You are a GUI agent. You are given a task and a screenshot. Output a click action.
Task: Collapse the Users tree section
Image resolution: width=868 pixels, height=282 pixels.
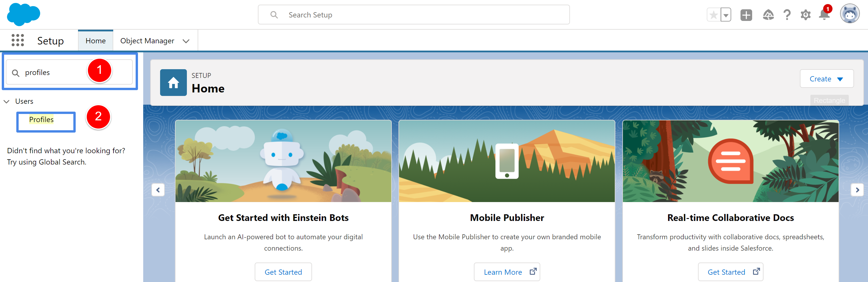(x=6, y=101)
